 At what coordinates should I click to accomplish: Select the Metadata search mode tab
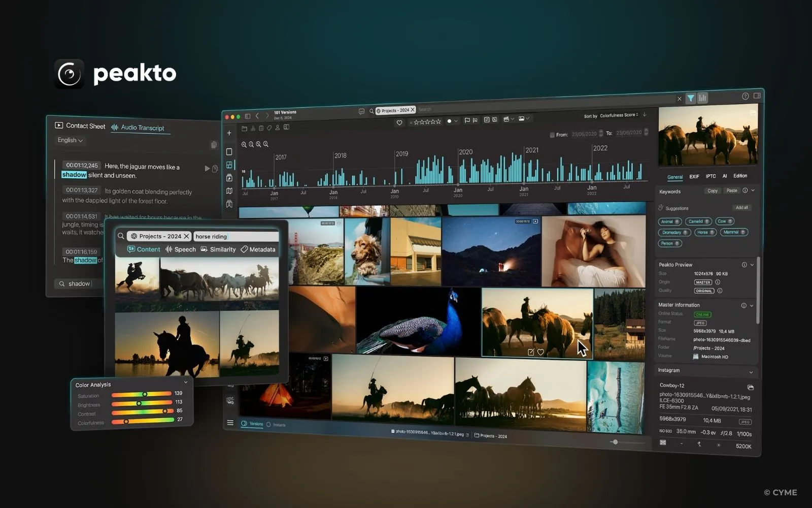258,249
